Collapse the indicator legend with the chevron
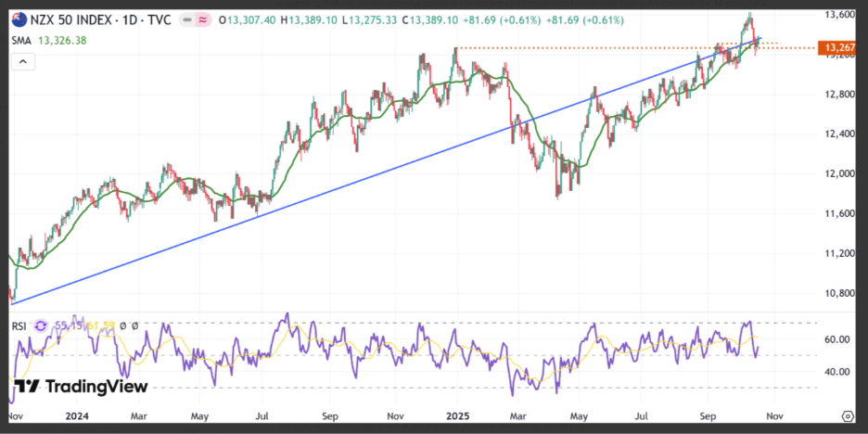This screenshot has height=434, width=868. tap(22, 61)
